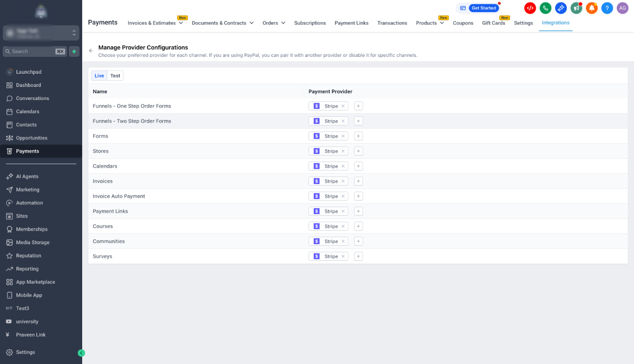Click the Get Started button
The width and height of the screenshot is (634, 364).
[x=484, y=8]
